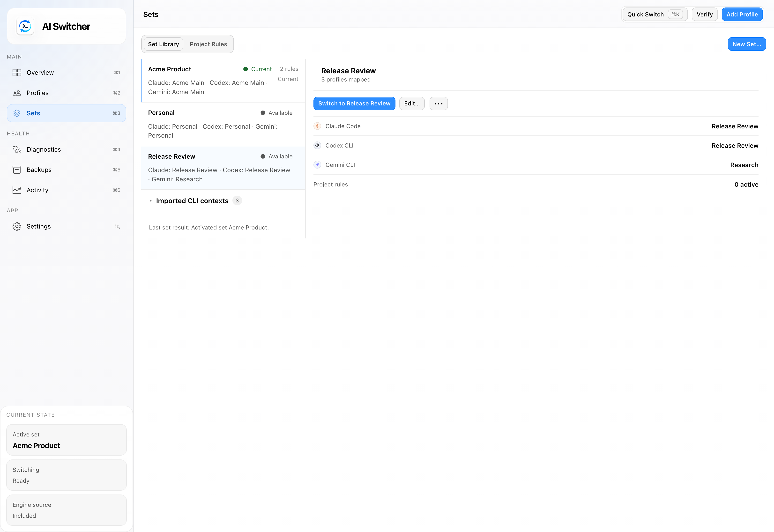Click the Gemini CLI icon in set details
774x532 pixels.
(x=317, y=165)
